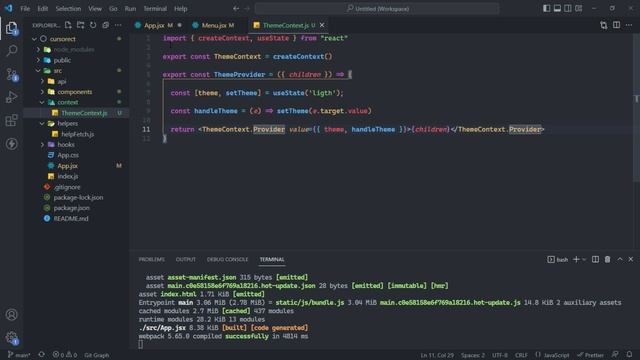
Task: Open the Source Control view
Action: 11,74
